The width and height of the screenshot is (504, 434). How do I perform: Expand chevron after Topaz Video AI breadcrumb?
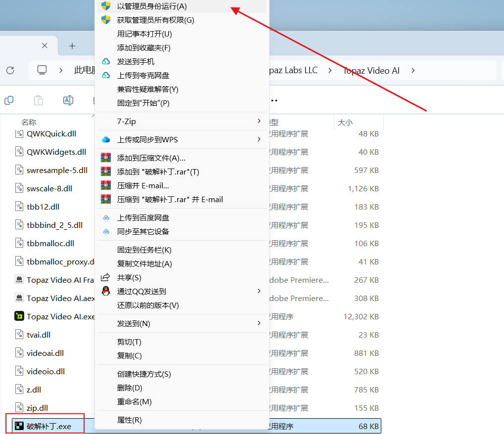click(x=413, y=70)
